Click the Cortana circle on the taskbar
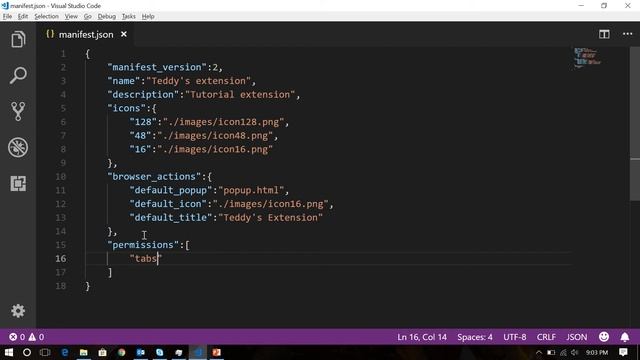640x360 pixels. pos(27,352)
